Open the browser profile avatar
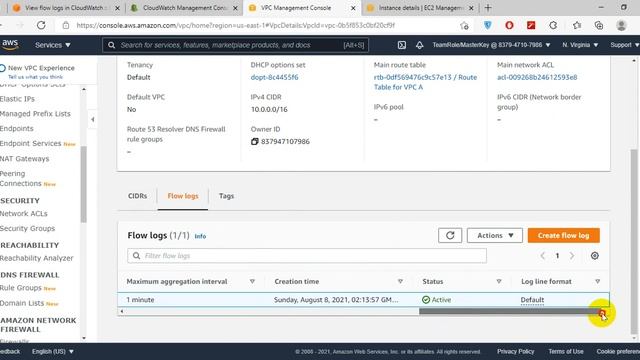 [x=621, y=25]
